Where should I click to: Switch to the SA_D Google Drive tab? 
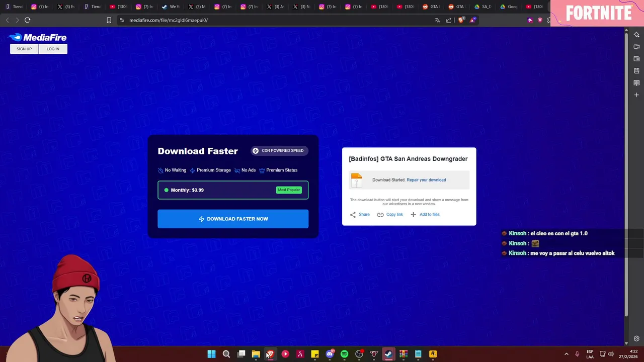(x=483, y=7)
